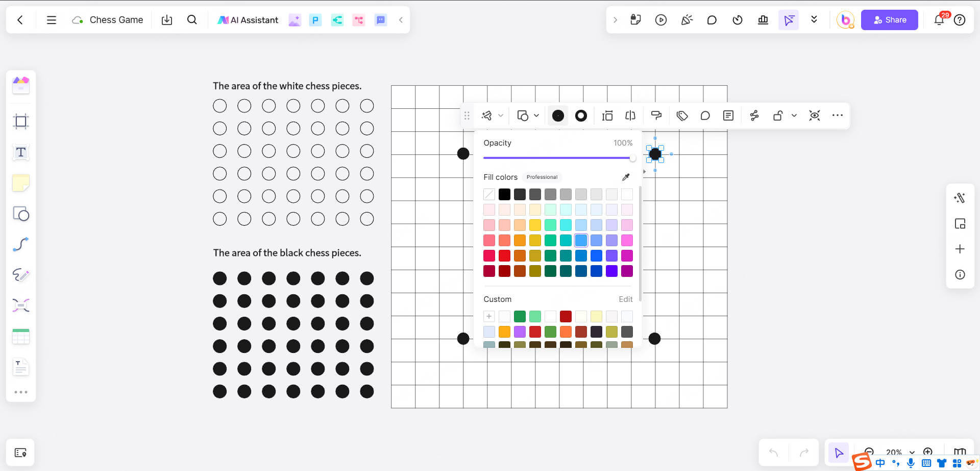Click Edit next to Custom colors

pos(625,299)
